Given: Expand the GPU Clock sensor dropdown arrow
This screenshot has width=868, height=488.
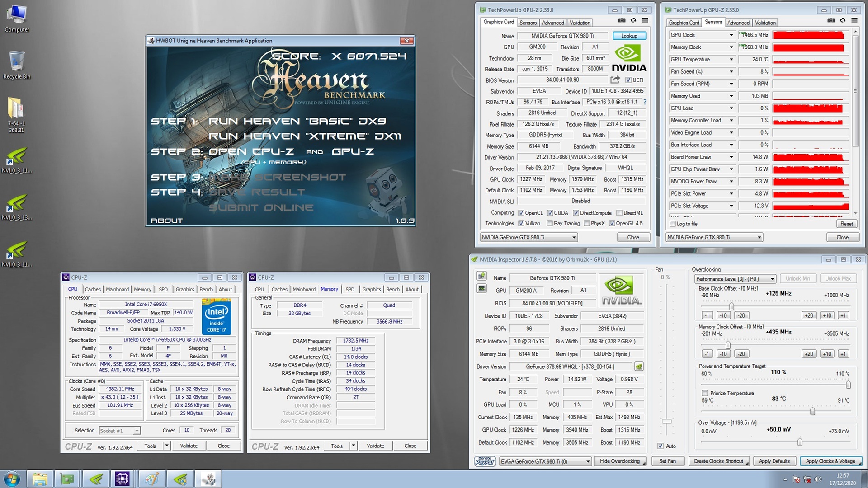Looking at the screenshot, I should pyautogui.click(x=731, y=35).
